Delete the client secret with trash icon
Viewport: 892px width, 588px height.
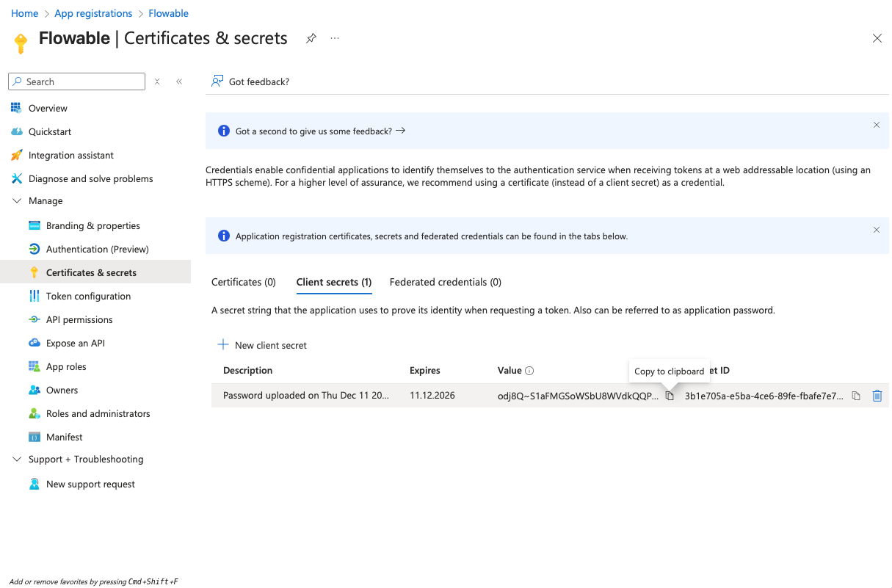click(877, 396)
